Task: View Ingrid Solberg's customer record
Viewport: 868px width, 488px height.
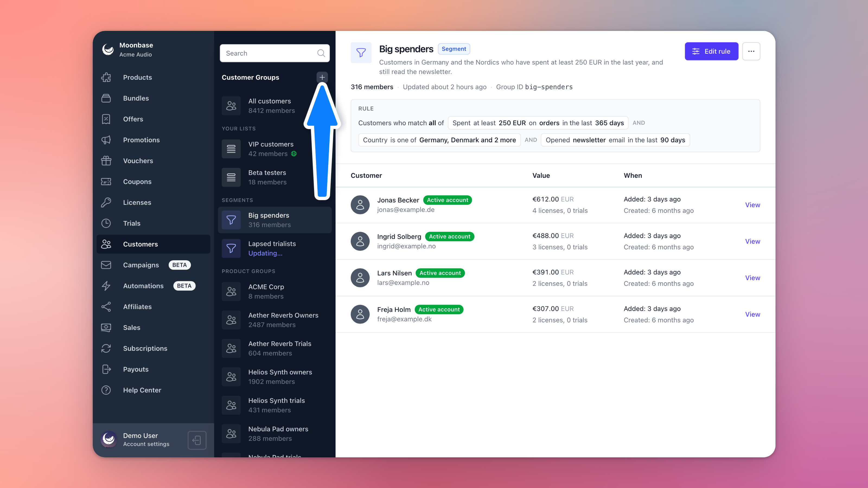Action: [x=752, y=242]
